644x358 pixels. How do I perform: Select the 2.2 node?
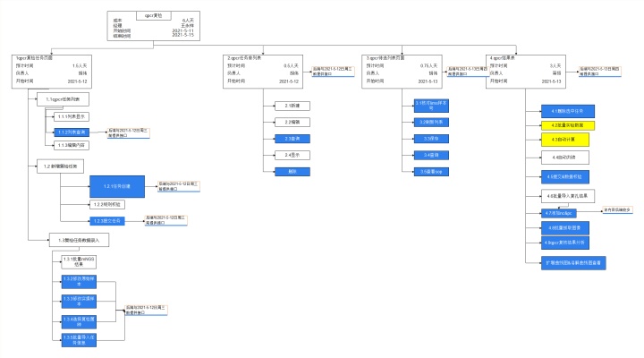292,123
